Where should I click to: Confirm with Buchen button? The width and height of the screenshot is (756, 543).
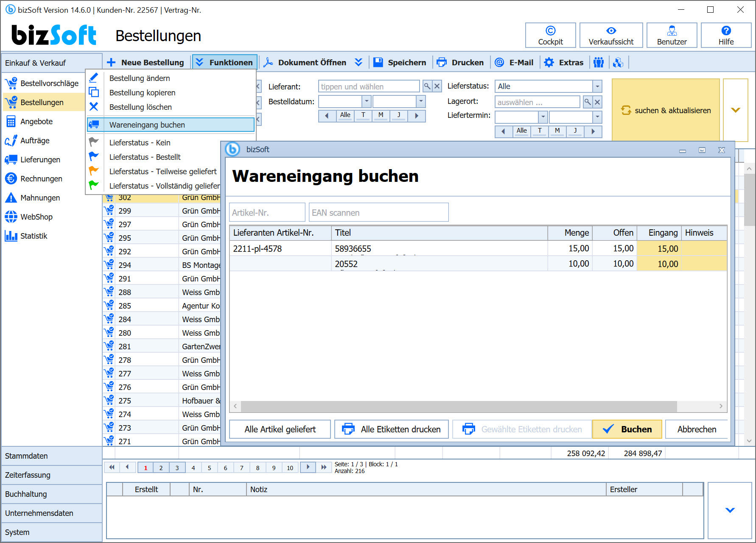pos(627,429)
